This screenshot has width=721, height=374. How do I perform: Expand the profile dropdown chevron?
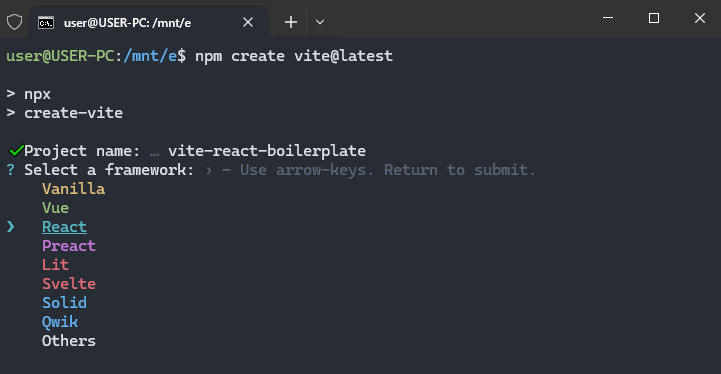[x=320, y=22]
